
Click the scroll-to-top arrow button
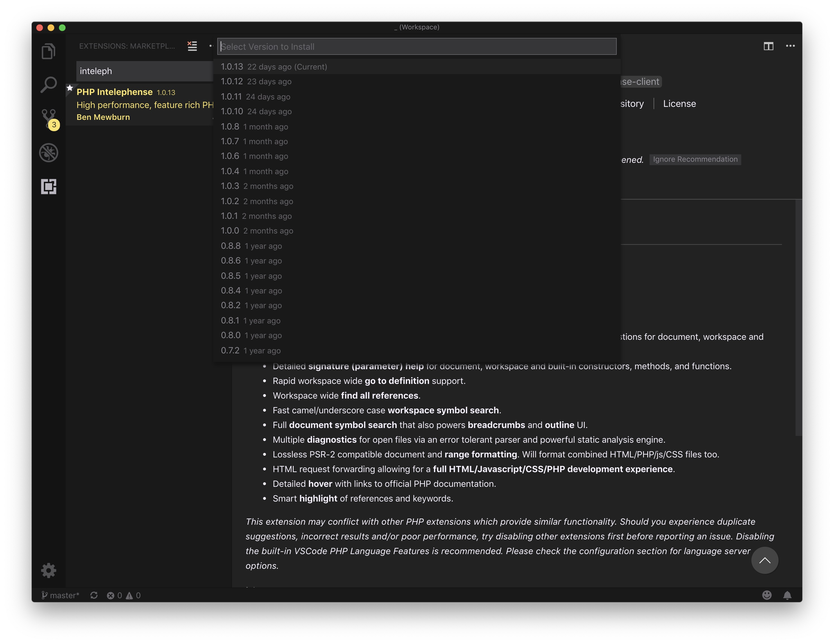(x=764, y=560)
